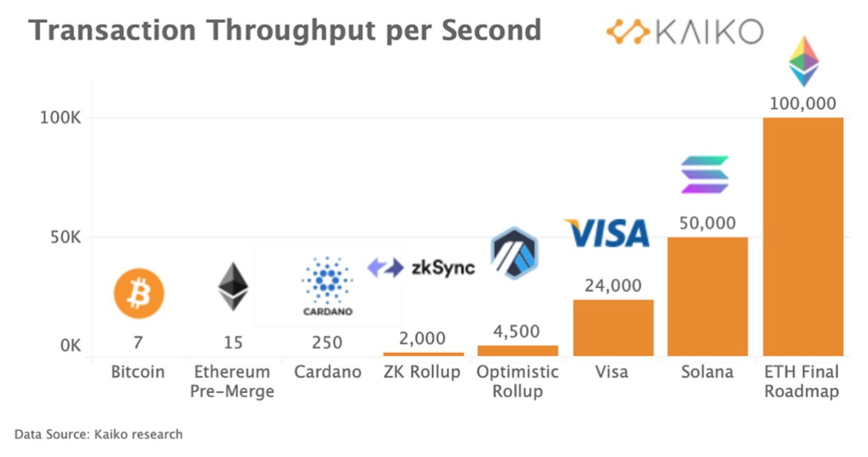Select the Solana 50,000 bar
This screenshot has height=457, width=868.
pos(707,296)
